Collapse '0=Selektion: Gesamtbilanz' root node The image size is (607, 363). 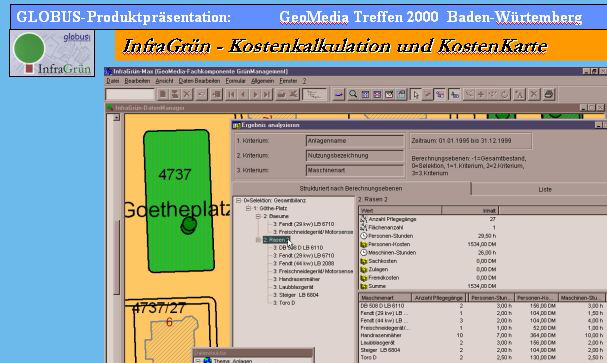click(x=238, y=200)
